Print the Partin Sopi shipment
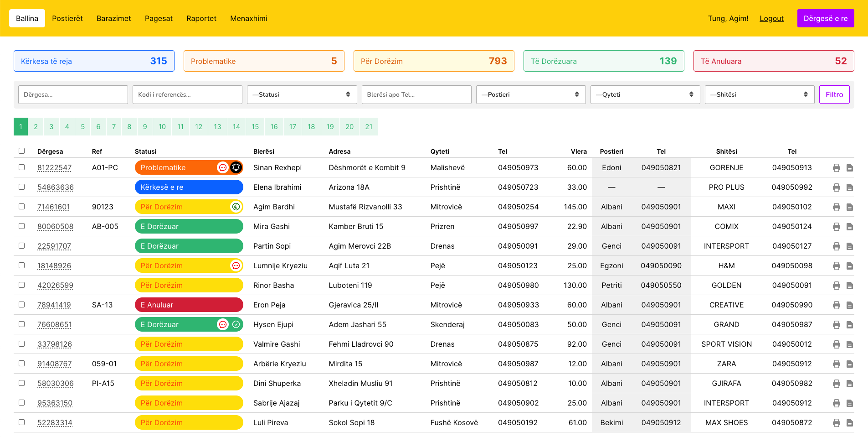This screenshot has height=437, width=868. pos(837,246)
